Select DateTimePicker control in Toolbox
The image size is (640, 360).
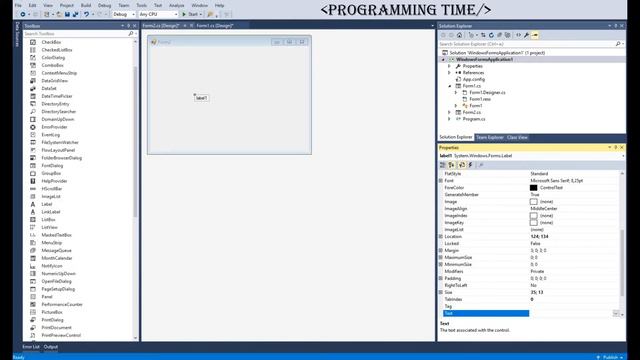(x=57, y=96)
